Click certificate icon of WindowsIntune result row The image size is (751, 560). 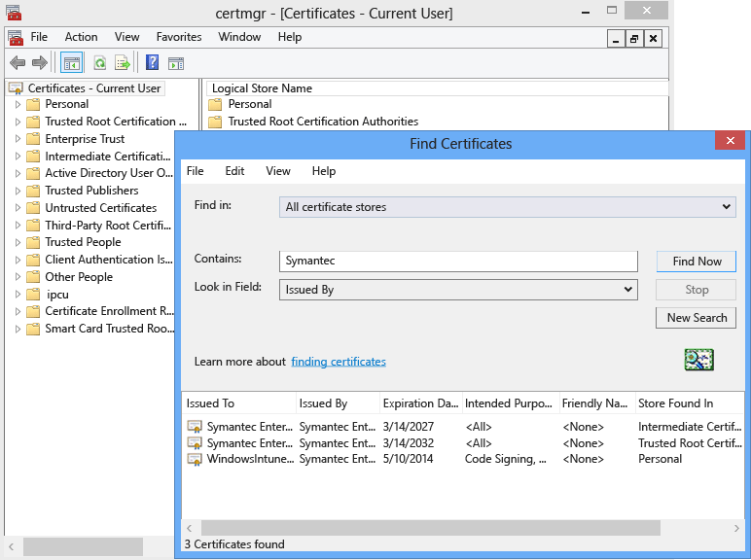pyautogui.click(x=195, y=460)
